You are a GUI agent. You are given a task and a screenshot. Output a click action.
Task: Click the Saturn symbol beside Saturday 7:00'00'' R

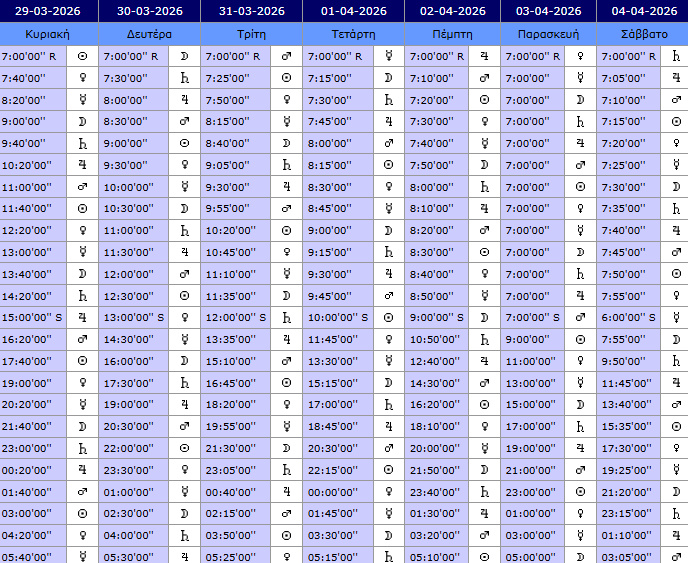[677, 56]
